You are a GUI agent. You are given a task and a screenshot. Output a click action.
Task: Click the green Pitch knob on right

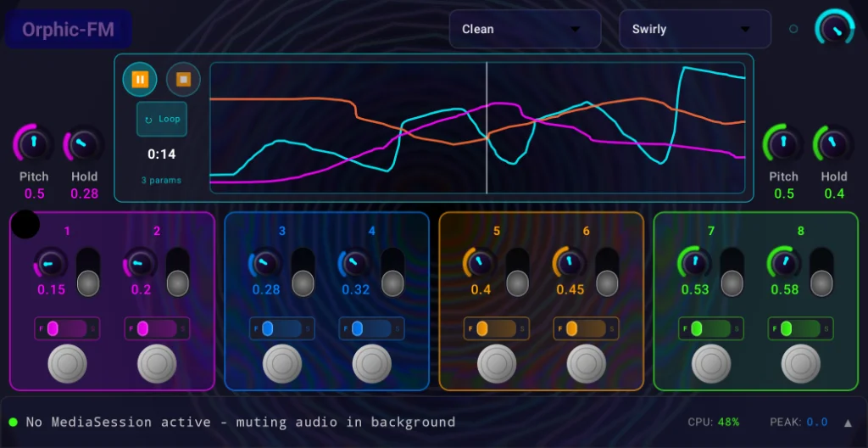[783, 144]
